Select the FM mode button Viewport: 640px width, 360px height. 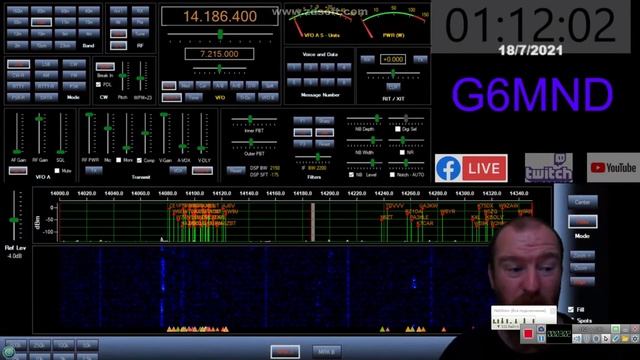click(x=74, y=75)
